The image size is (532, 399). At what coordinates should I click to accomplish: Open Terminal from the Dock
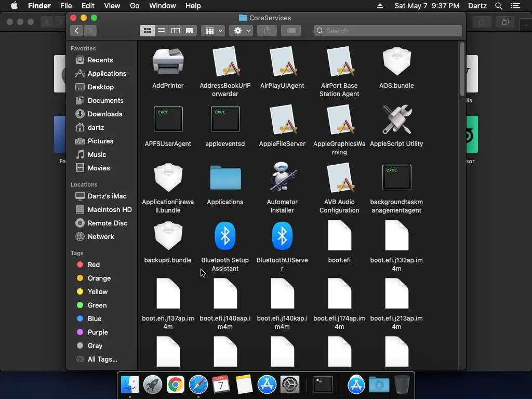(323, 385)
